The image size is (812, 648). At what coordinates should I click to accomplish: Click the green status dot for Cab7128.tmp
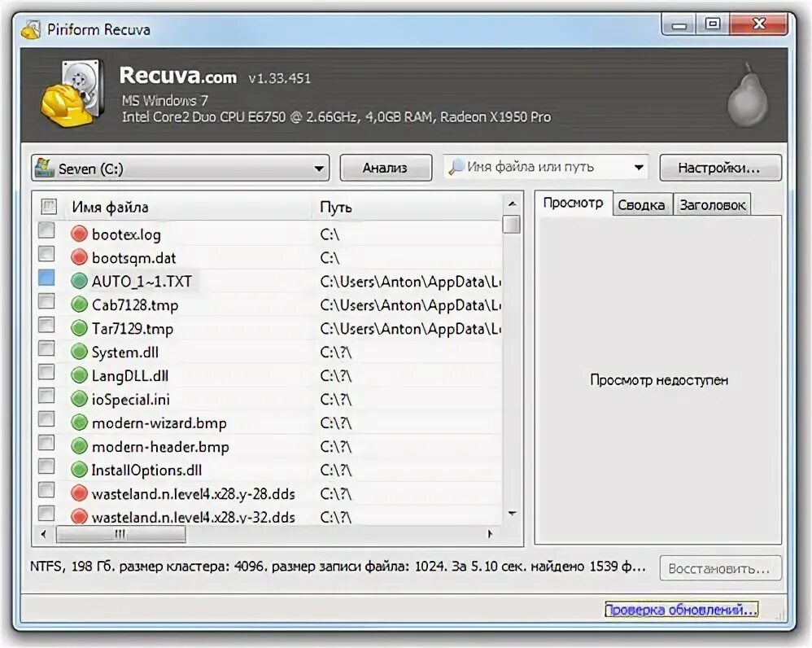(x=79, y=304)
